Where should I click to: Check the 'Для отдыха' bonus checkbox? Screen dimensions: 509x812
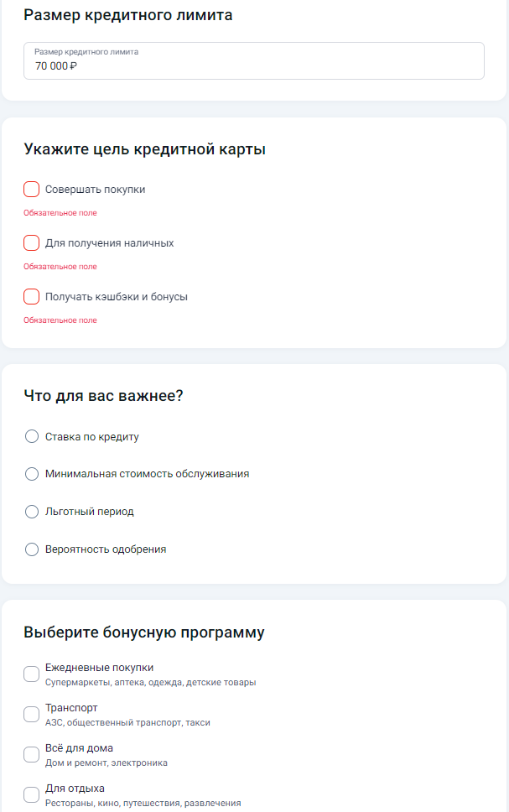[32, 794]
